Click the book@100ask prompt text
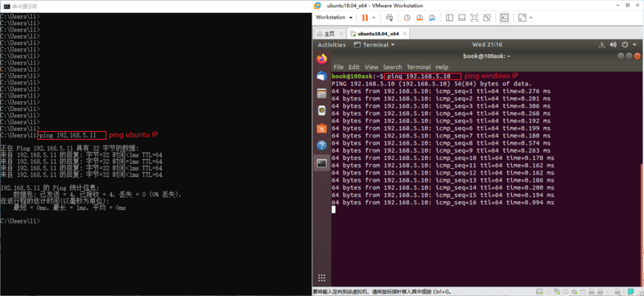Viewport: 644px width, 296px height. click(x=357, y=76)
